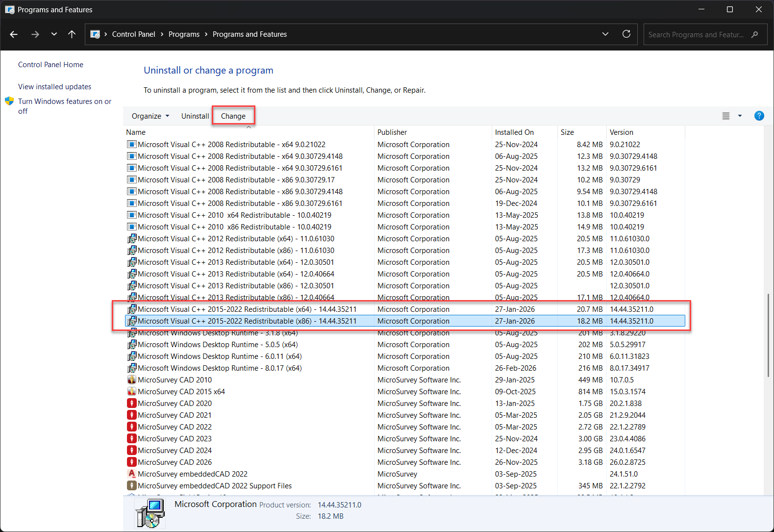Open the Organize dropdown menu
The width and height of the screenshot is (774, 532).
150,116
